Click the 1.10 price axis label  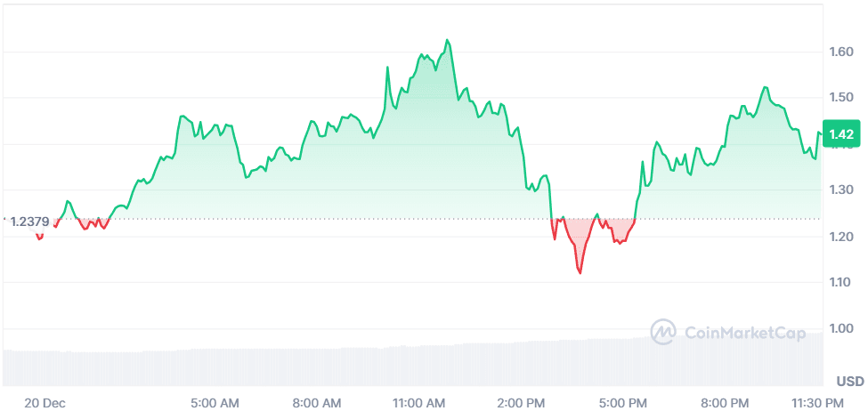841,283
